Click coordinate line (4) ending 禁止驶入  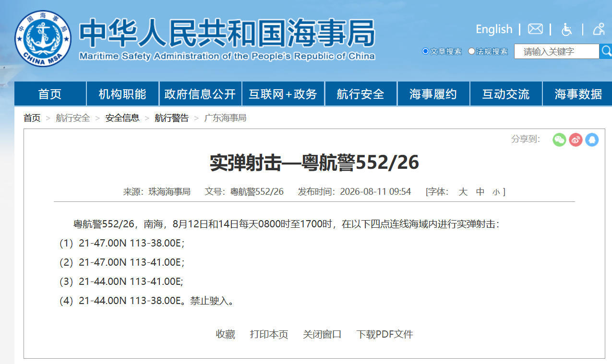point(147,301)
